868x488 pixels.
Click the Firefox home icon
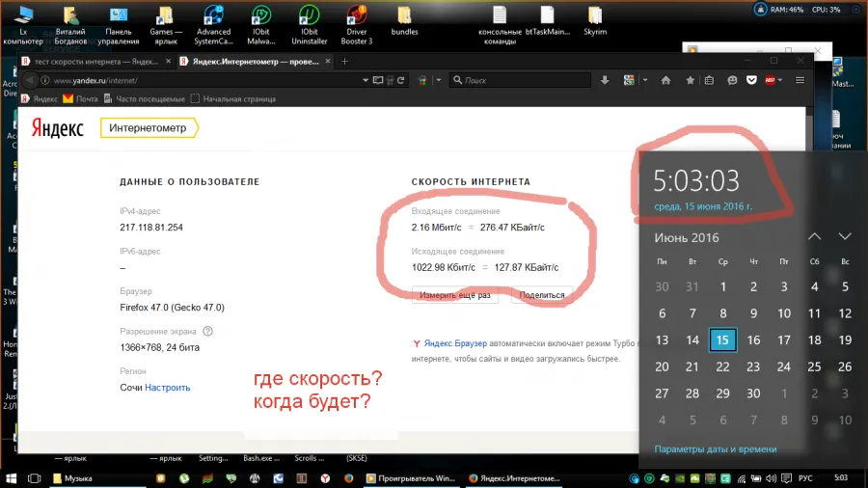(x=665, y=80)
